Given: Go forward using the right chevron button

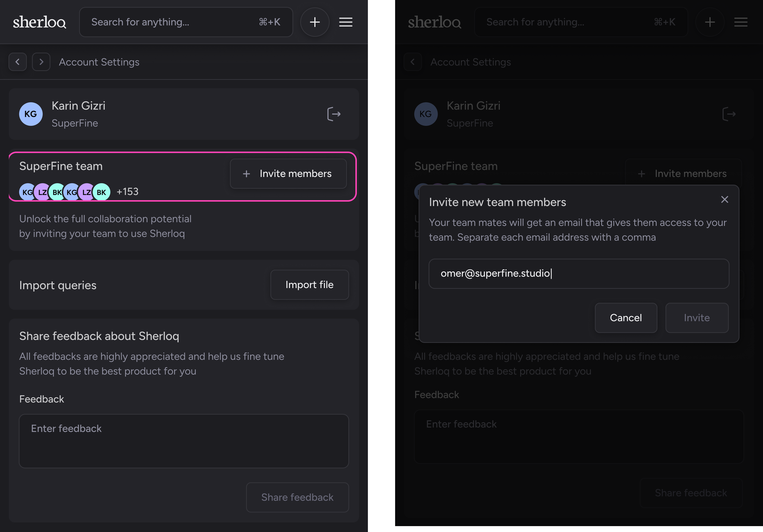Looking at the screenshot, I should pyautogui.click(x=41, y=62).
